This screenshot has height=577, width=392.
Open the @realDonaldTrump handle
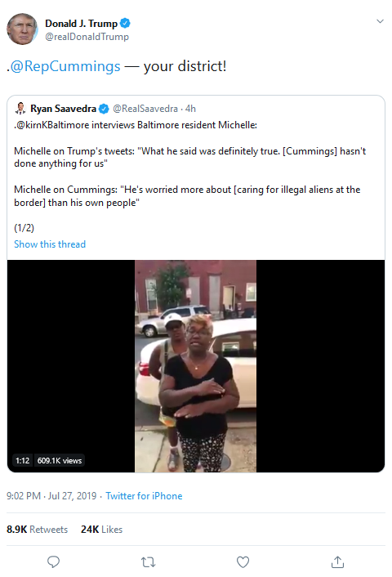(87, 37)
